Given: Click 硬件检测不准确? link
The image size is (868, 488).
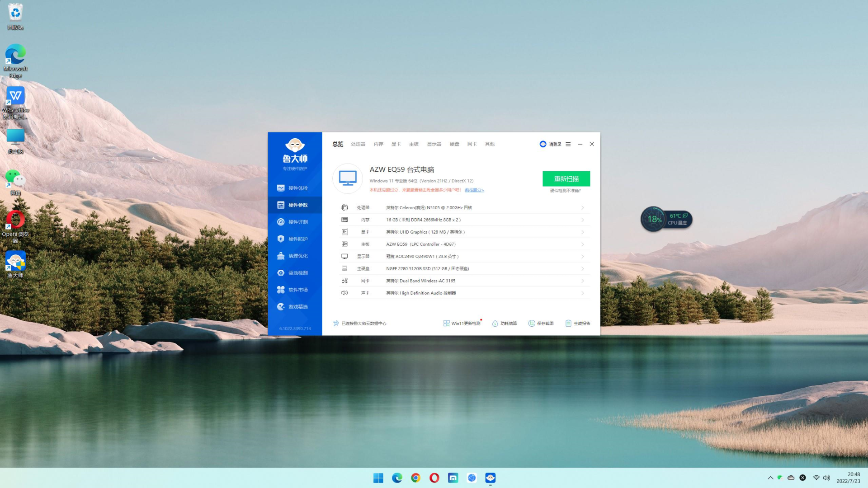Looking at the screenshot, I should pyautogui.click(x=566, y=191).
